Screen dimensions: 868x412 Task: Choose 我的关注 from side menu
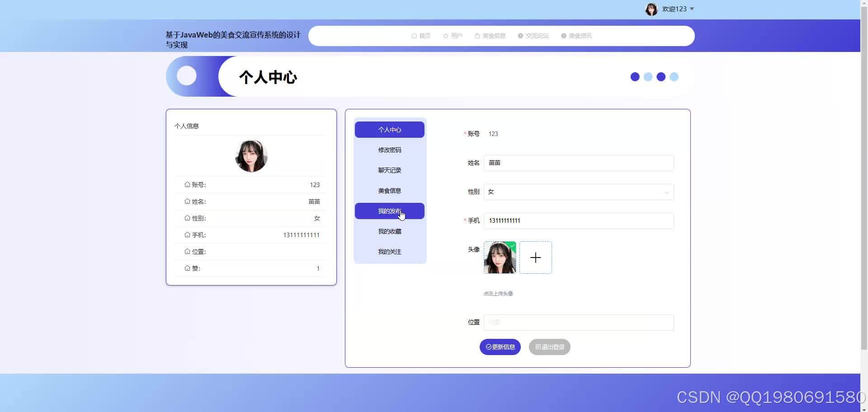(x=389, y=252)
